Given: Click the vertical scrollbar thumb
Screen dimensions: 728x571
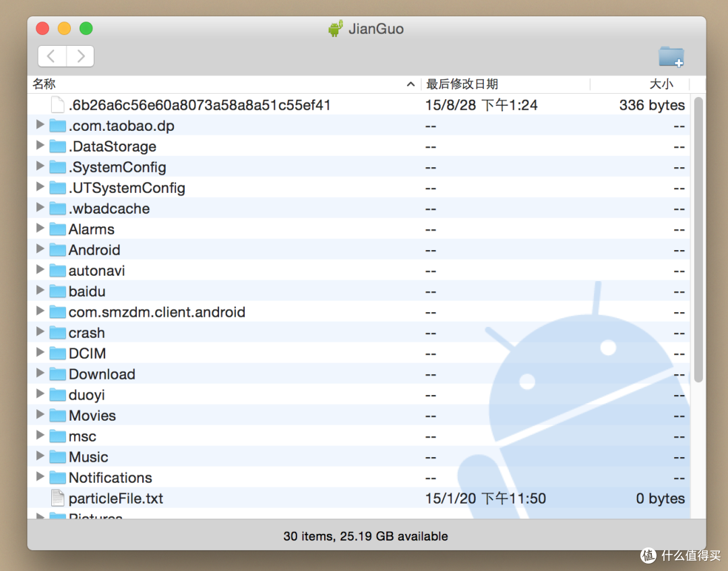Looking at the screenshot, I should coord(698,240).
